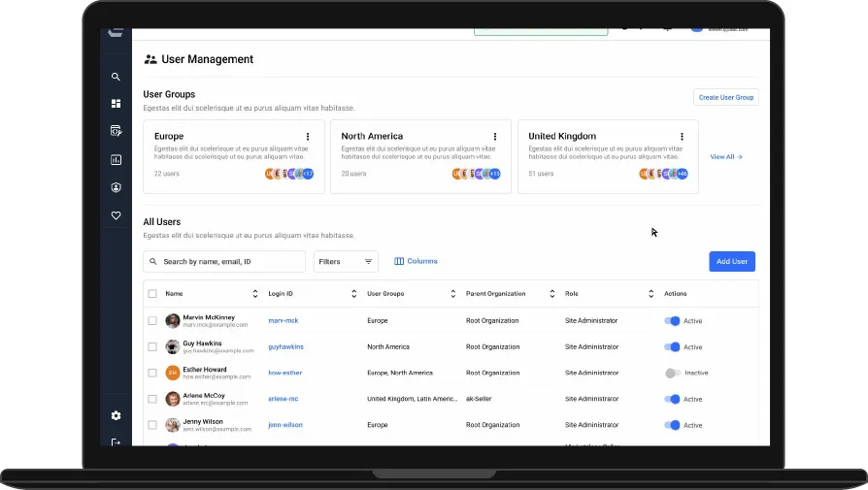Open the dashboard grid icon in sidebar
Screen dimensions: 868x490
point(116,104)
